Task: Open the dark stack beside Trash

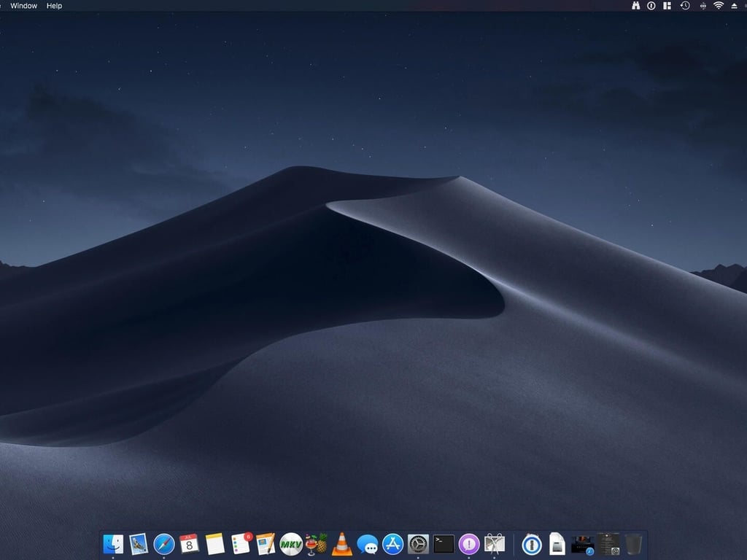Action: pos(608,544)
